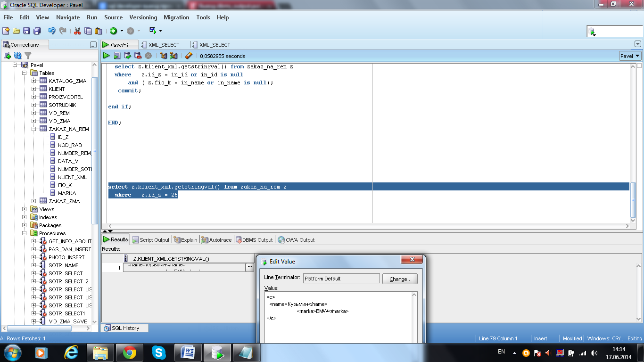This screenshot has height=362, width=644.
Task: Click the Run Script icon
Action: (x=117, y=56)
